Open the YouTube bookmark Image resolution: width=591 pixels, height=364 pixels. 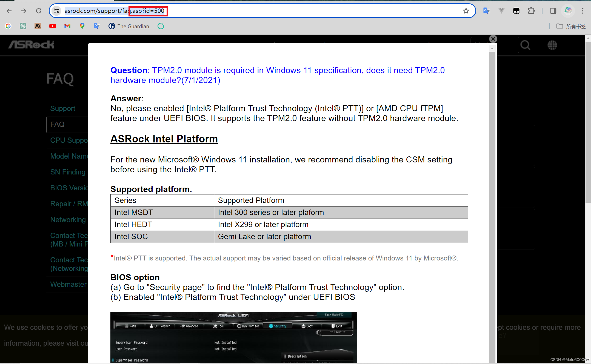pos(53,26)
